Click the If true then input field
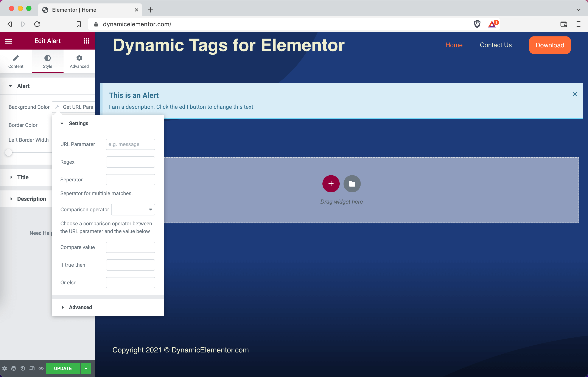Image resolution: width=588 pixels, height=377 pixels. pos(131,265)
